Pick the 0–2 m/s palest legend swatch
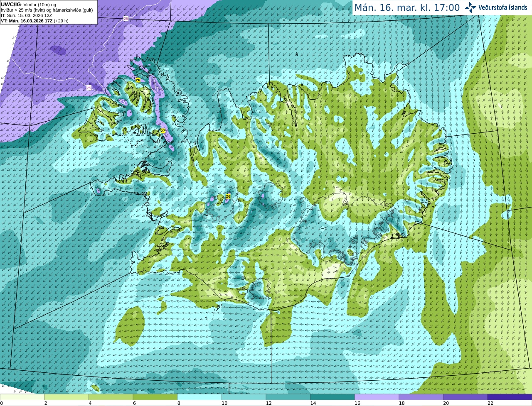Screen dimensions: 532x406 coord(22,397)
